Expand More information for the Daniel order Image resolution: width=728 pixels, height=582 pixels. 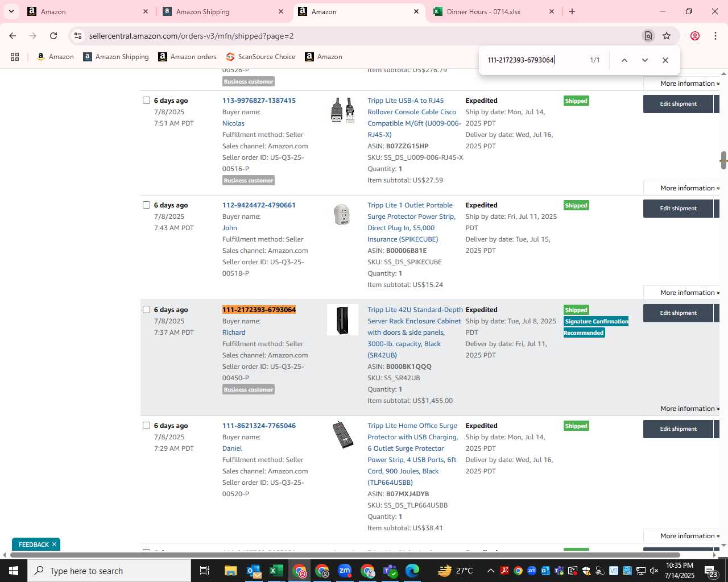tap(689, 536)
